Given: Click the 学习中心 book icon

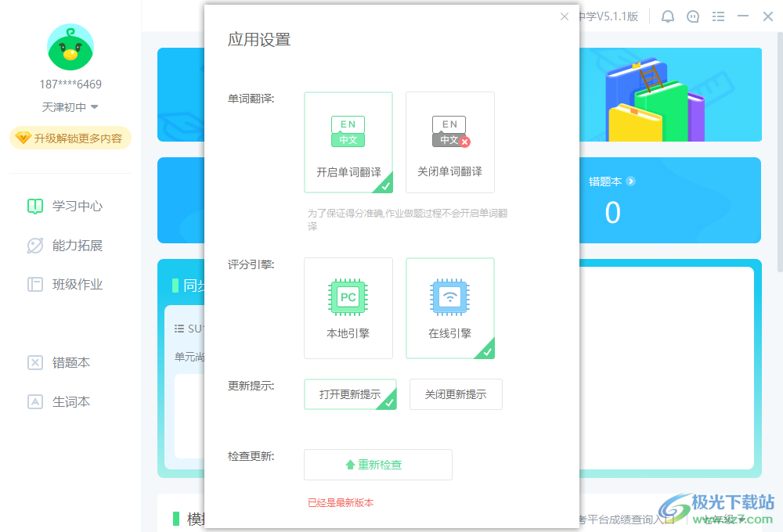Looking at the screenshot, I should pos(35,206).
